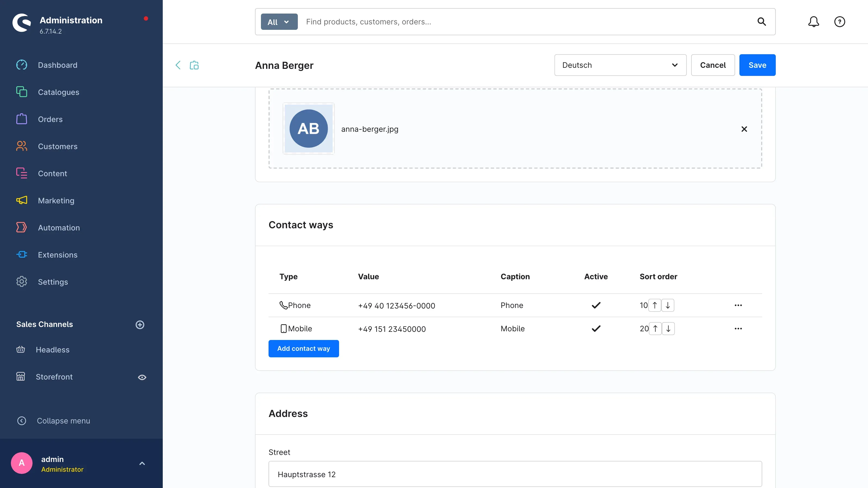Click Add contact way button
The width and height of the screenshot is (868, 488).
pyautogui.click(x=303, y=349)
